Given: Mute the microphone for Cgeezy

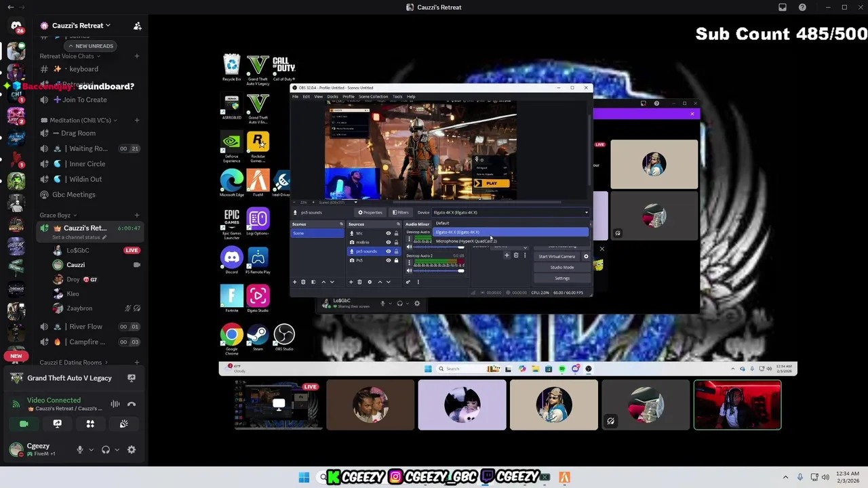Looking at the screenshot, I should [80, 449].
